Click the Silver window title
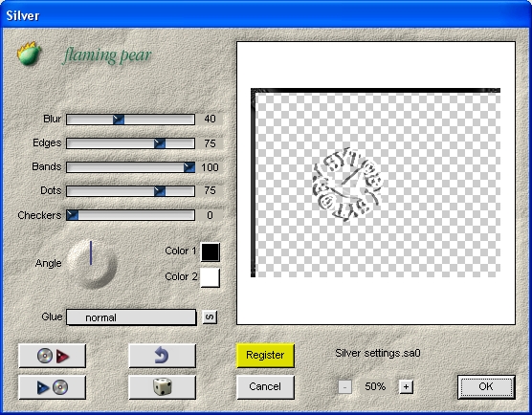Screen dimensions: 532x415 pyautogui.click(x=23, y=15)
